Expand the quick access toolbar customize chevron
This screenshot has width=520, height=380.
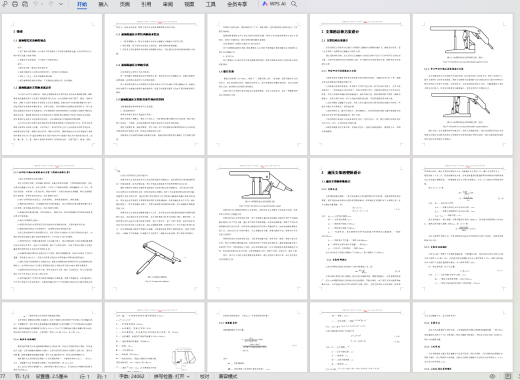[x=61, y=4]
